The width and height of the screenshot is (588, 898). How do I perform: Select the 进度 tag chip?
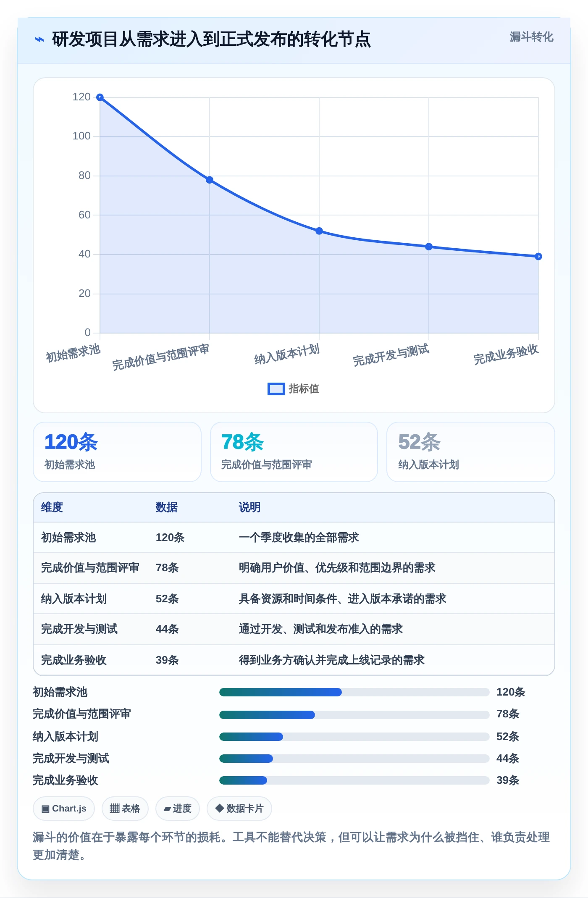coord(178,809)
